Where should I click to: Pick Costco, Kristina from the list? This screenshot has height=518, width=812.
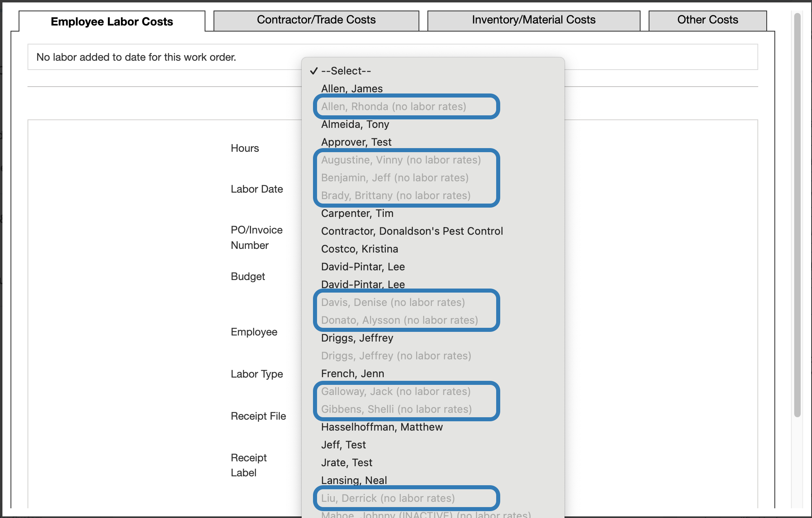[x=359, y=249]
